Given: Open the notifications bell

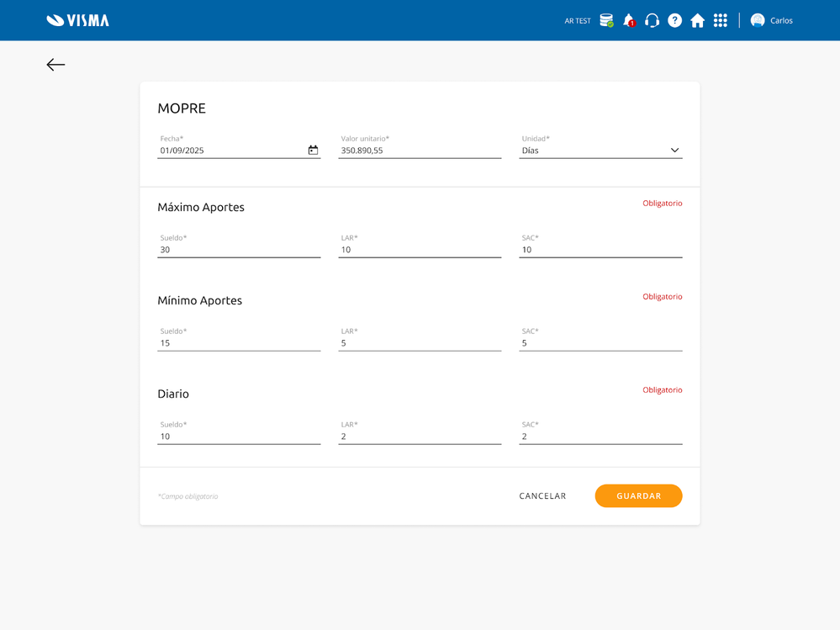Looking at the screenshot, I should pos(629,20).
